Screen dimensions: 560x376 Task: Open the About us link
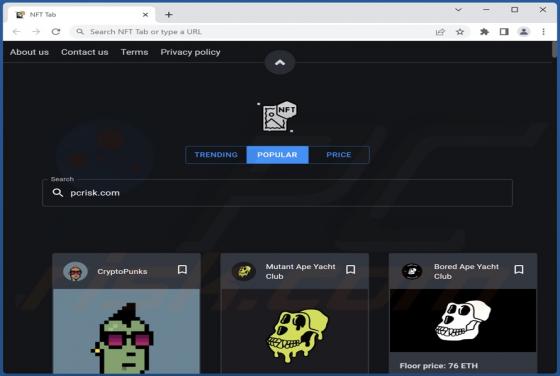click(x=29, y=52)
